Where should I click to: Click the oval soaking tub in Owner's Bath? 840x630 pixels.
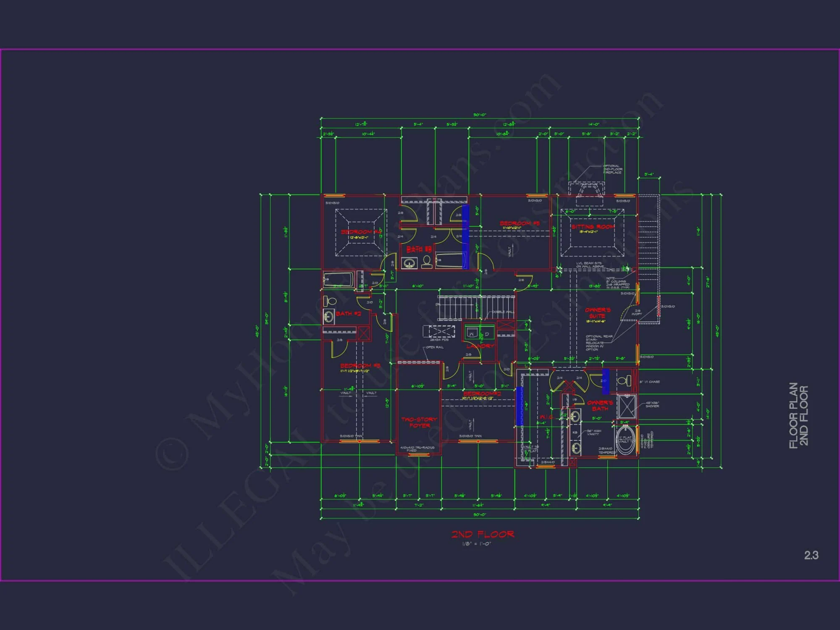coord(625,440)
